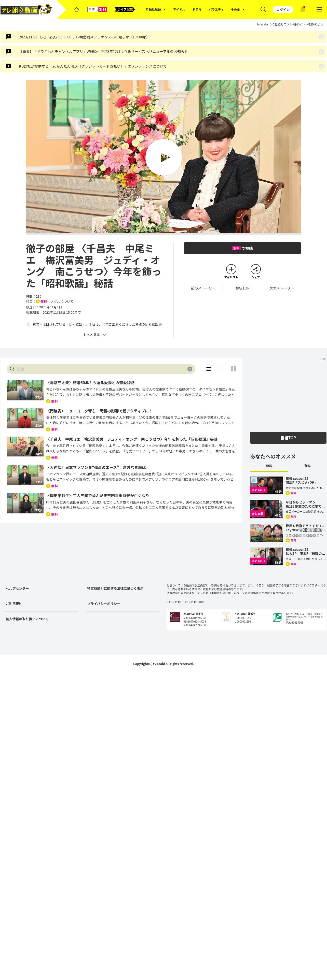Click the JASRAC license logo
The image size is (327, 980).
[175, 617]
